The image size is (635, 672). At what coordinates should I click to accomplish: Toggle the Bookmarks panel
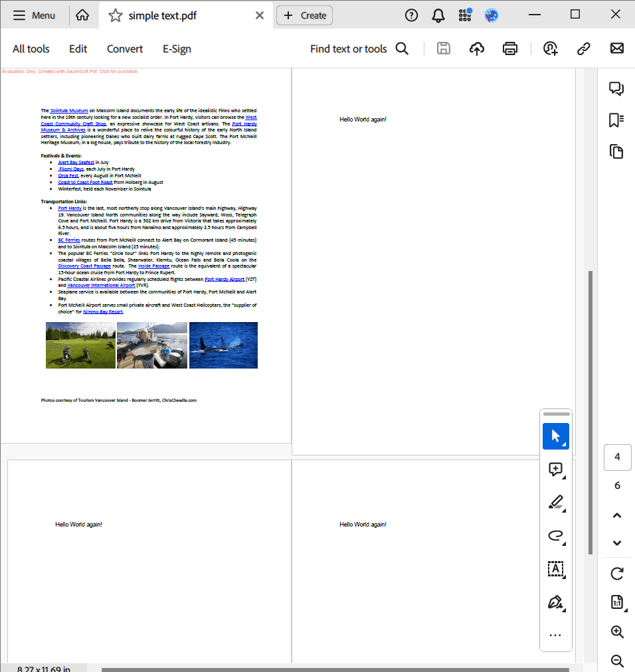(616, 120)
